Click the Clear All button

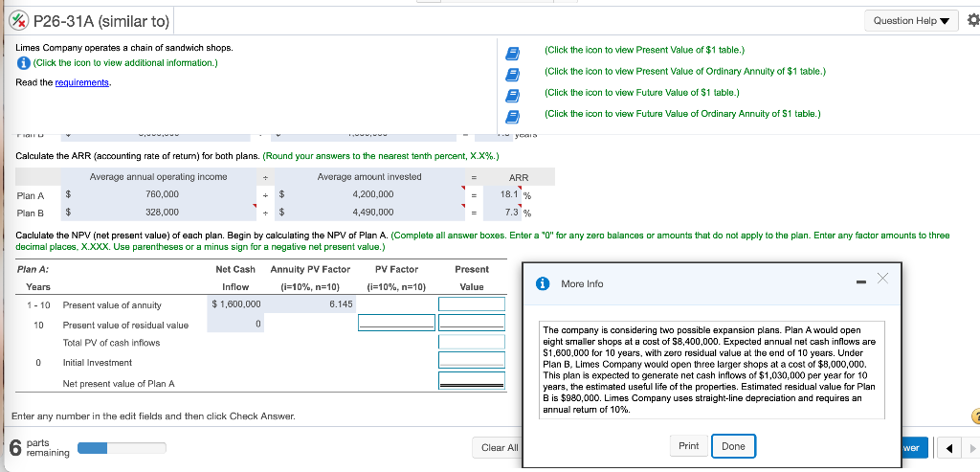(500, 448)
